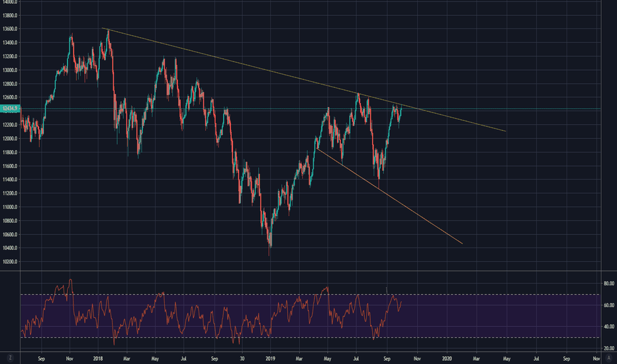Click the 11000.0 price axis label
The height and width of the screenshot is (364, 617).
click(x=10, y=207)
